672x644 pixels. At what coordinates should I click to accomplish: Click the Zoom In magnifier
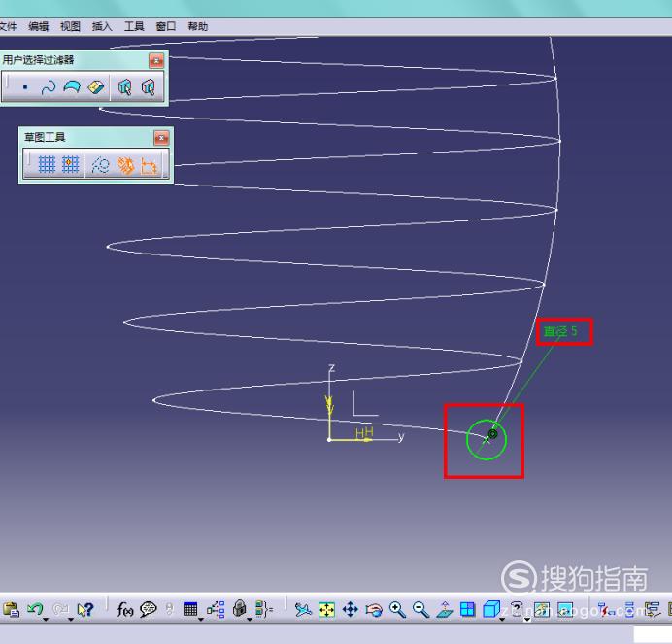click(x=397, y=610)
